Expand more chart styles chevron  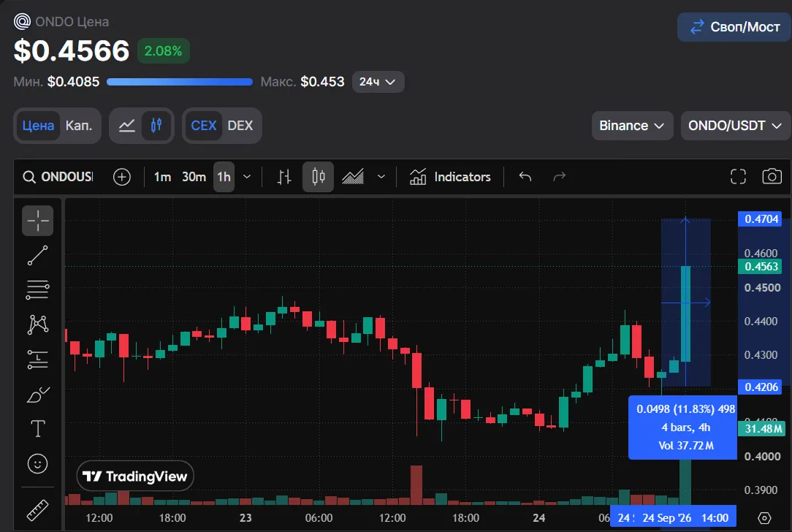pyautogui.click(x=381, y=177)
